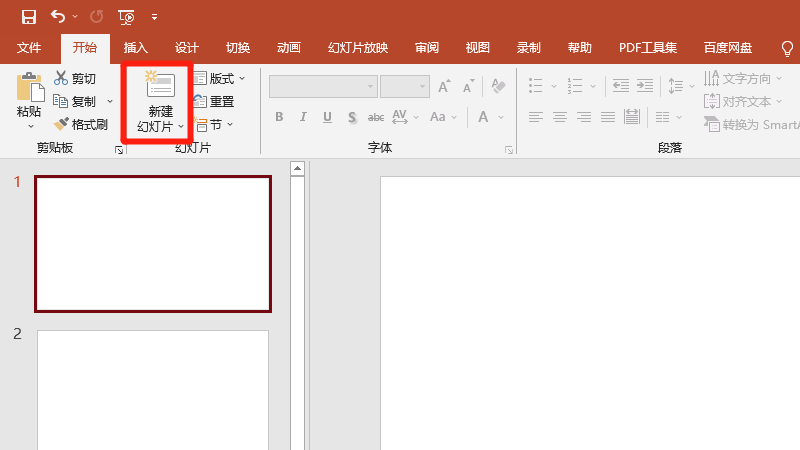This screenshot has width=800, height=450.
Task: Select the Format Painter (格式刷) brush
Action: pyautogui.click(x=61, y=124)
